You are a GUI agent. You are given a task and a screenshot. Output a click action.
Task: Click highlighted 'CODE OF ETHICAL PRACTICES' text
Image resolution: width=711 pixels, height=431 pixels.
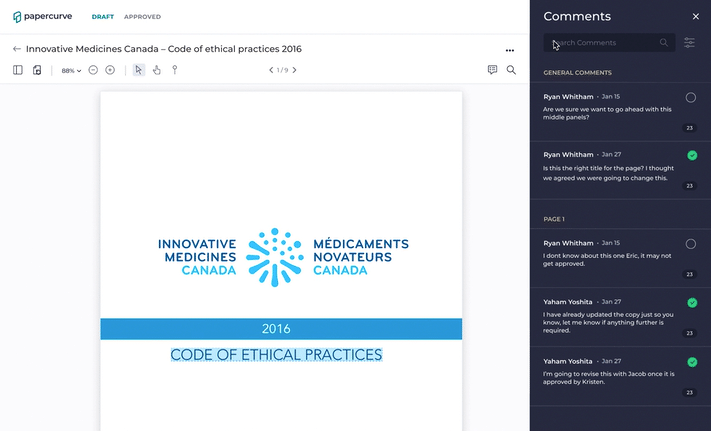pos(276,354)
